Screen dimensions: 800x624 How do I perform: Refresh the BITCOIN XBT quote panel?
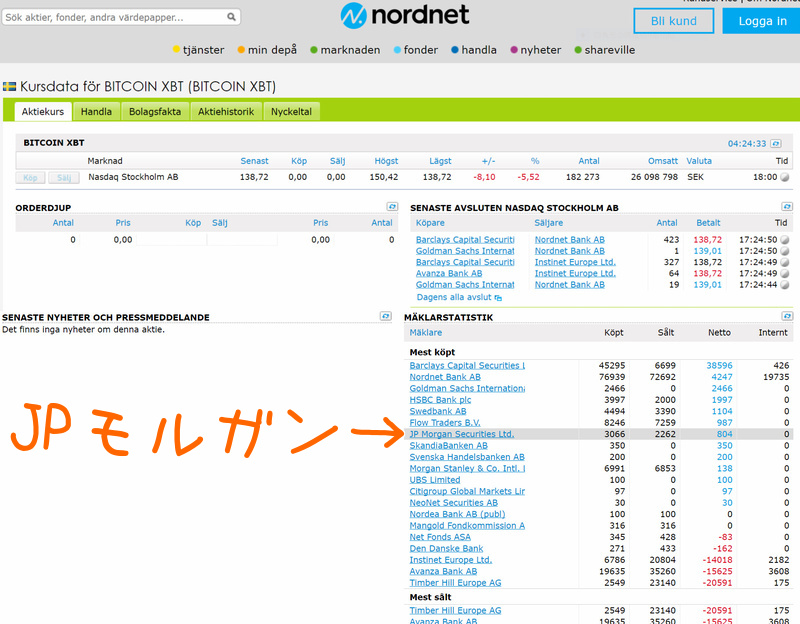click(776, 143)
